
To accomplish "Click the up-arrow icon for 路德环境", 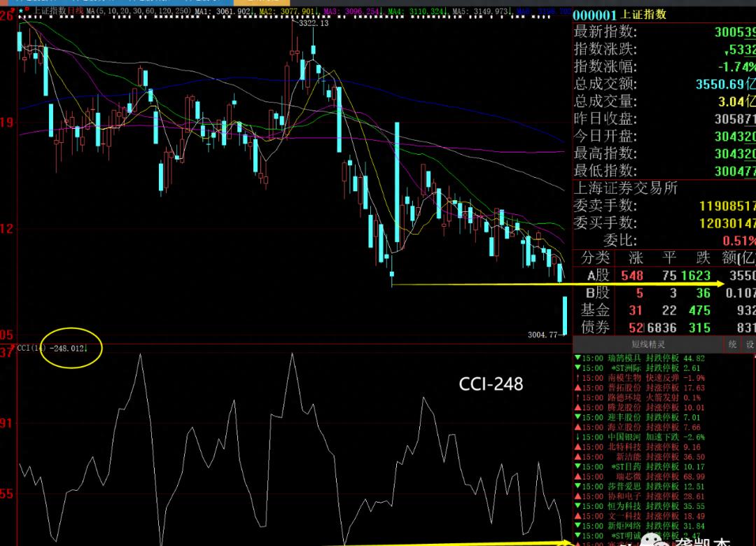I will pos(577,398).
